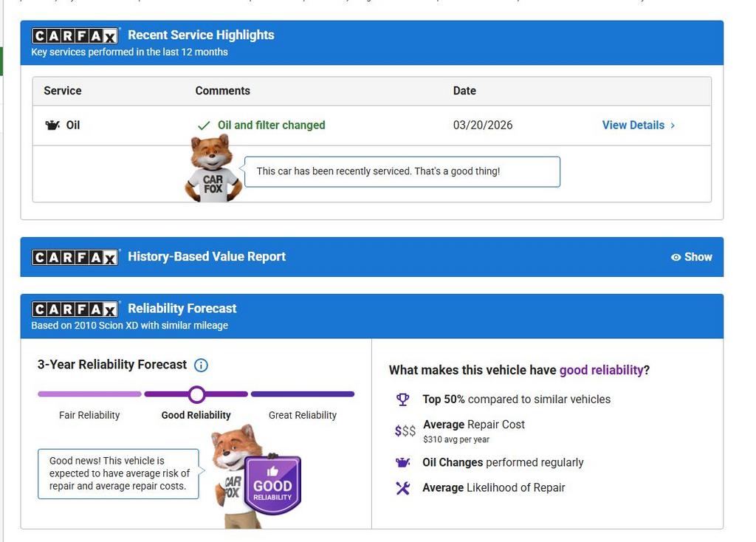Open View Details for the oil change
The height and width of the screenshot is (542, 756).
[633, 126]
